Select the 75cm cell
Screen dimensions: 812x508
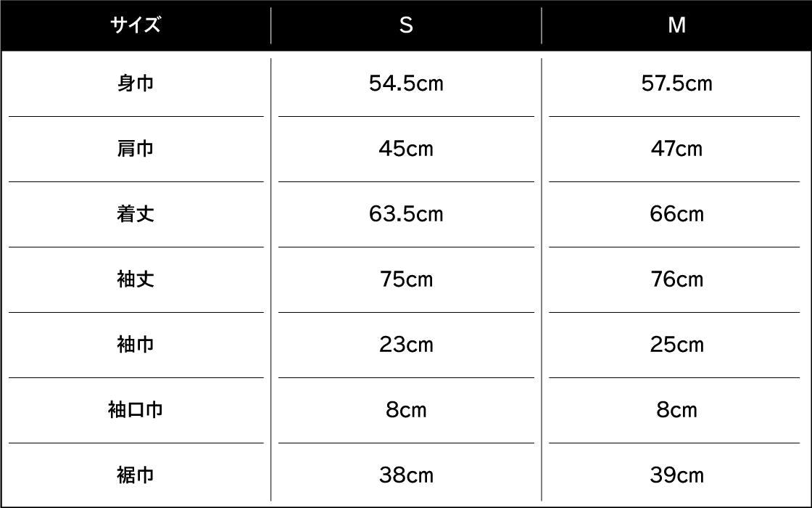point(406,279)
